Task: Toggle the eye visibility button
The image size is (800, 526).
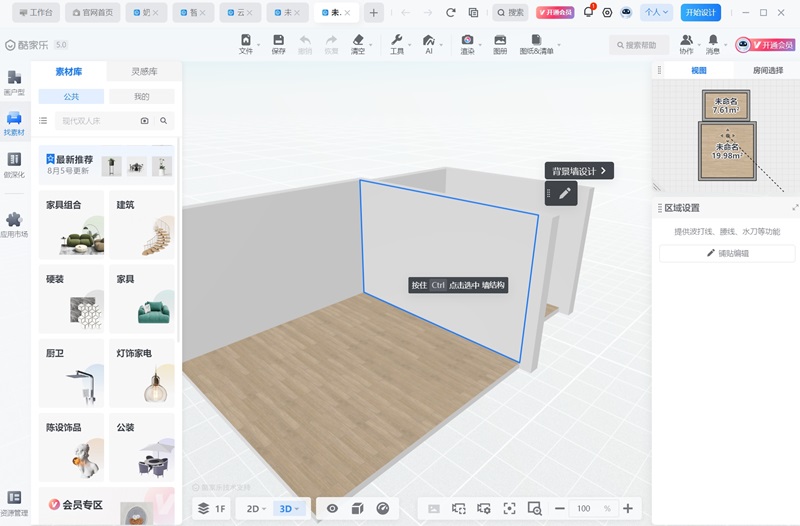Action: (x=332, y=508)
